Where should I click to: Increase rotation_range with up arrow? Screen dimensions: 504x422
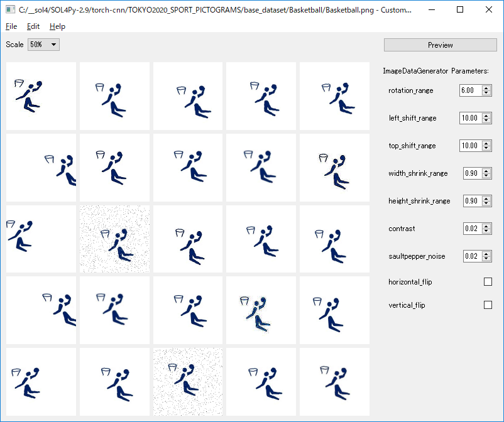point(486,88)
